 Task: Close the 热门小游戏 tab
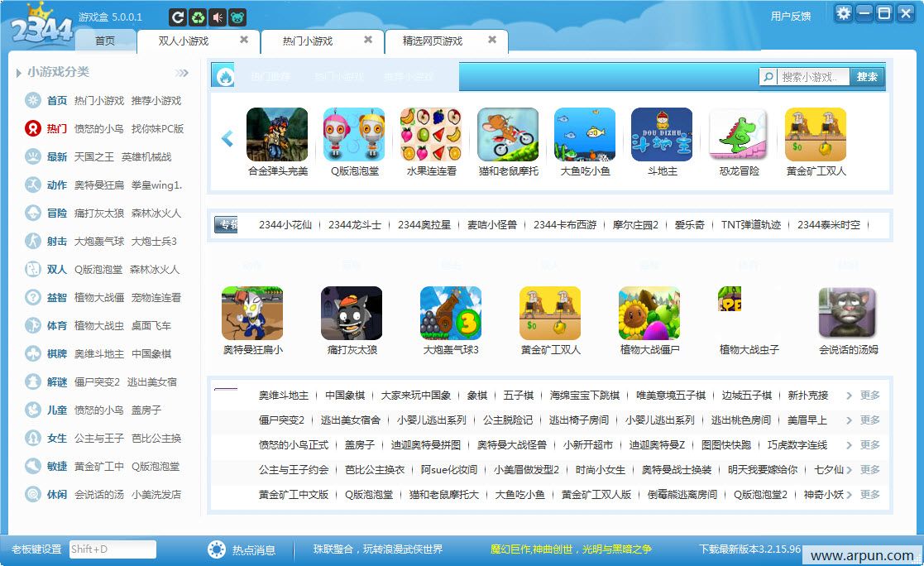click(368, 40)
